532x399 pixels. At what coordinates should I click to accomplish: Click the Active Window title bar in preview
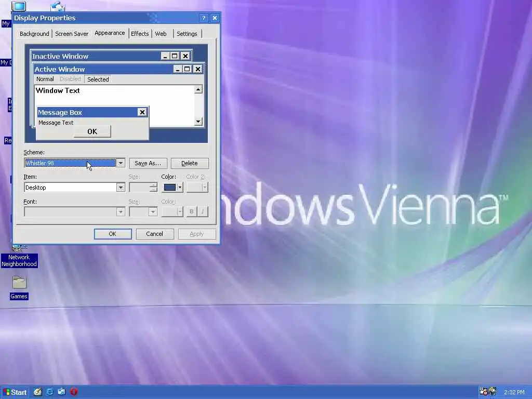click(x=103, y=69)
